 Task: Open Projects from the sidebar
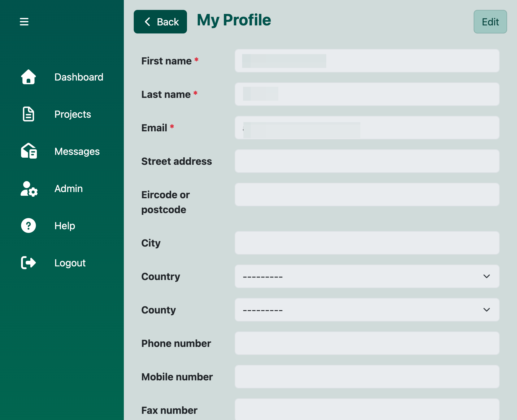tap(73, 114)
